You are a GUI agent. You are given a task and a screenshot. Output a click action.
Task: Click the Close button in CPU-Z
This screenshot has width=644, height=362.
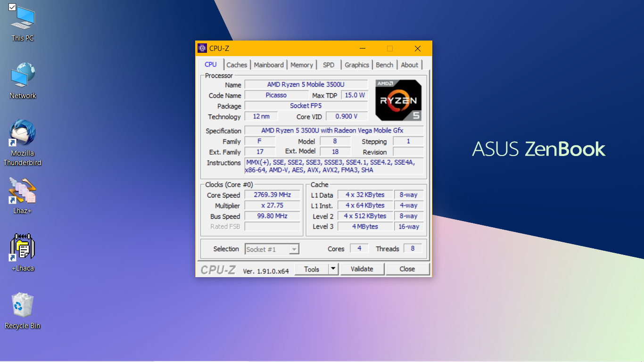pos(407,269)
